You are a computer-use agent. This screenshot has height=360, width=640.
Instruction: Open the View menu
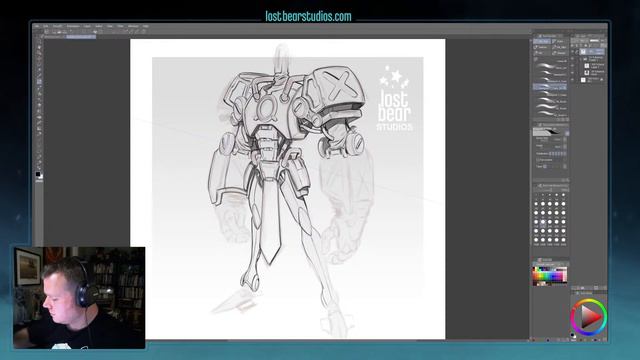[x=110, y=26]
